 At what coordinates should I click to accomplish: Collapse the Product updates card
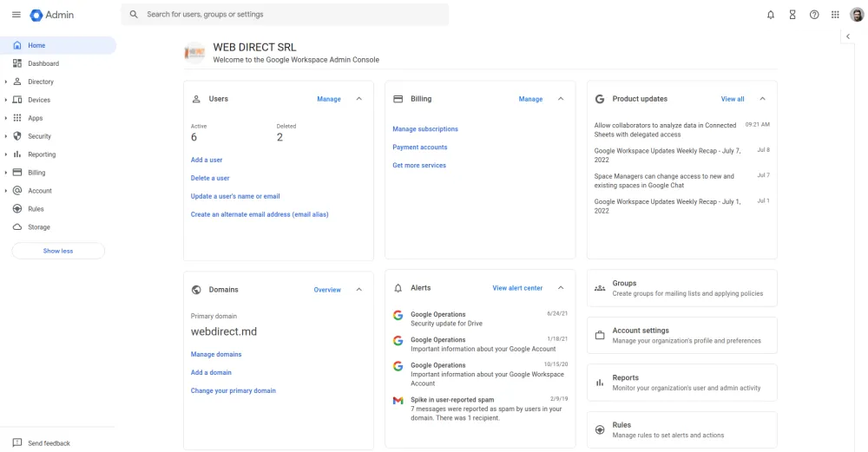[x=762, y=99]
